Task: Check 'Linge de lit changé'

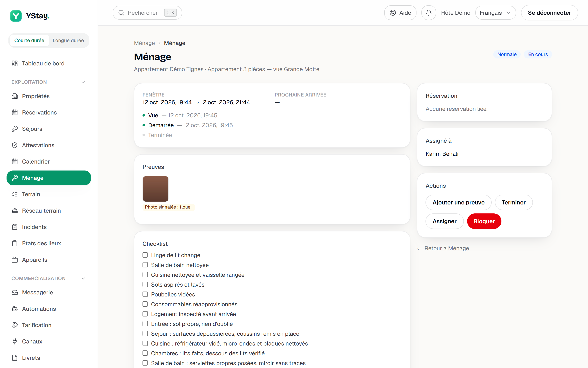Action: pyautogui.click(x=145, y=255)
